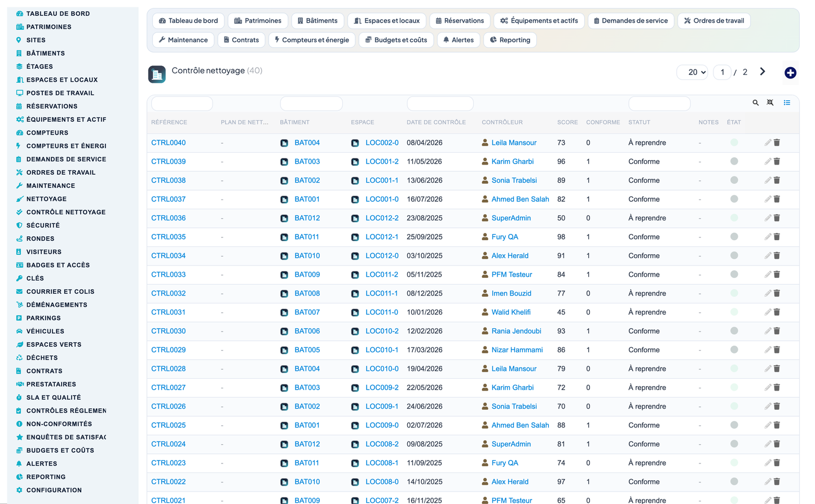Open controller link Rania Jendoubi

[x=516, y=331]
